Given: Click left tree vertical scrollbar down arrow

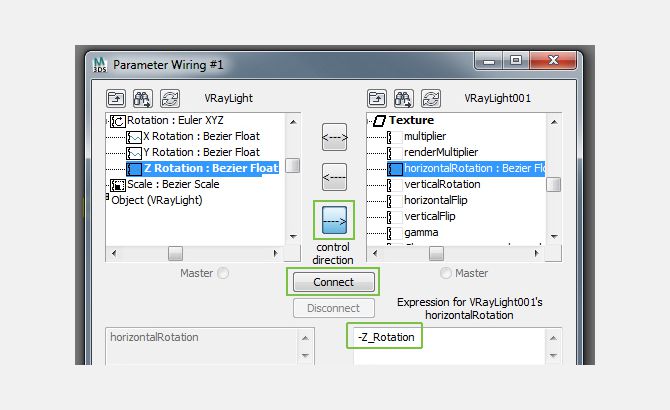Looking at the screenshot, I should tap(293, 237).
